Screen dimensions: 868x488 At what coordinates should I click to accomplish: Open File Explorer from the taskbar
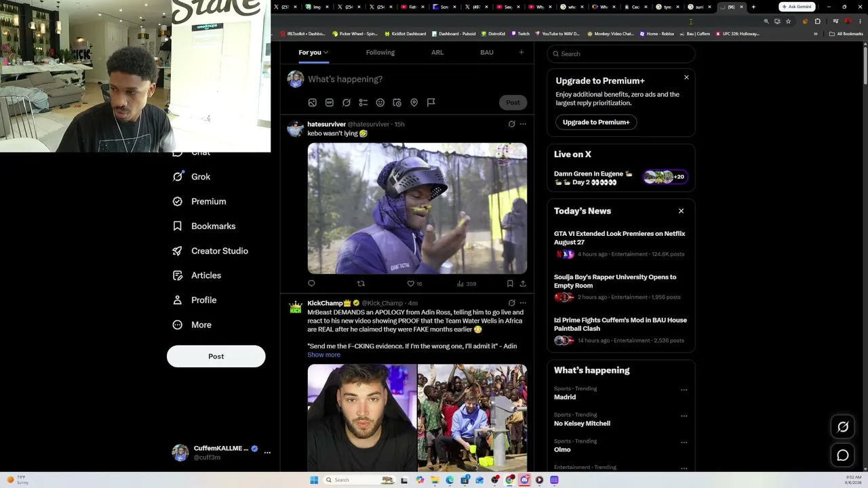pyautogui.click(x=435, y=480)
